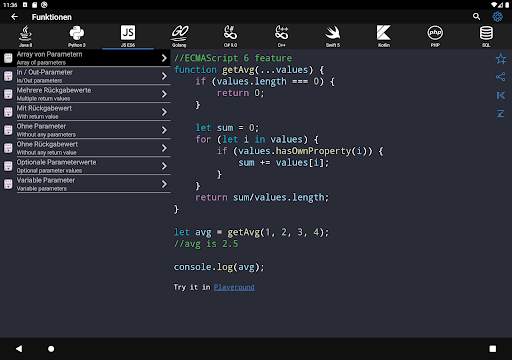This screenshot has height=360, width=512.
Task: Click the icon beside 'In / Out-Parameter'
Action: point(8,76)
